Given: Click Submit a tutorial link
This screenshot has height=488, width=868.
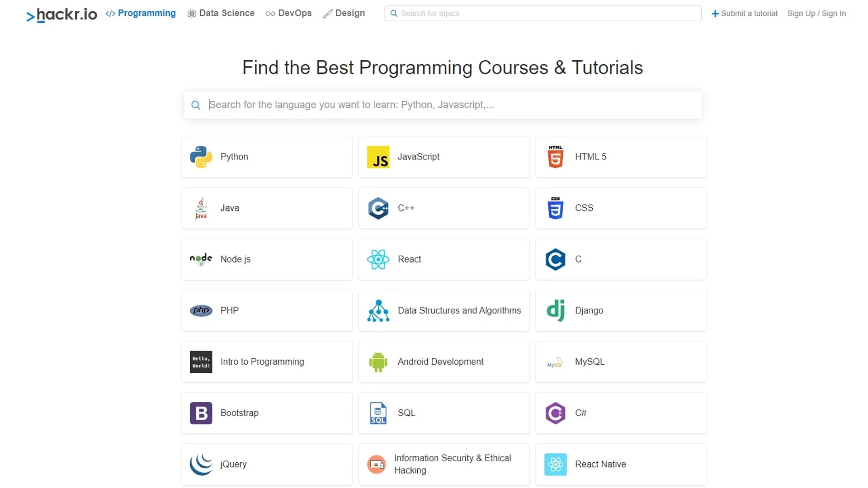Looking at the screenshot, I should 744,14.
